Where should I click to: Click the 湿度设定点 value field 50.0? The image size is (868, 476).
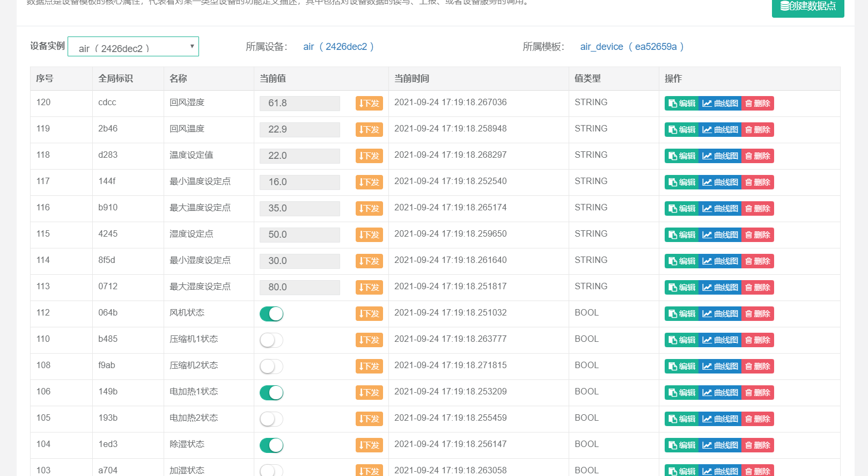click(x=300, y=235)
